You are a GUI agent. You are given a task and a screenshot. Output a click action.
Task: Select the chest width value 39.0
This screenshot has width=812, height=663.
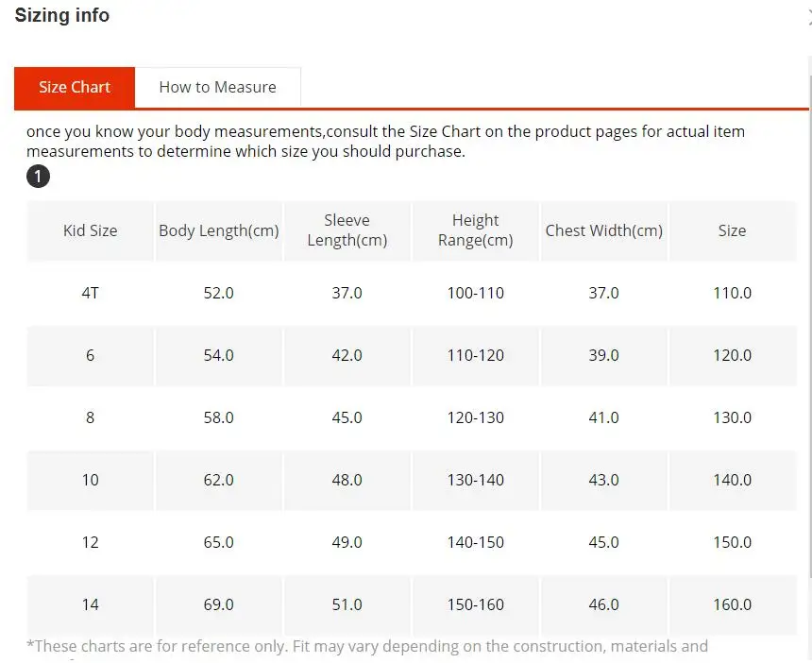604,355
